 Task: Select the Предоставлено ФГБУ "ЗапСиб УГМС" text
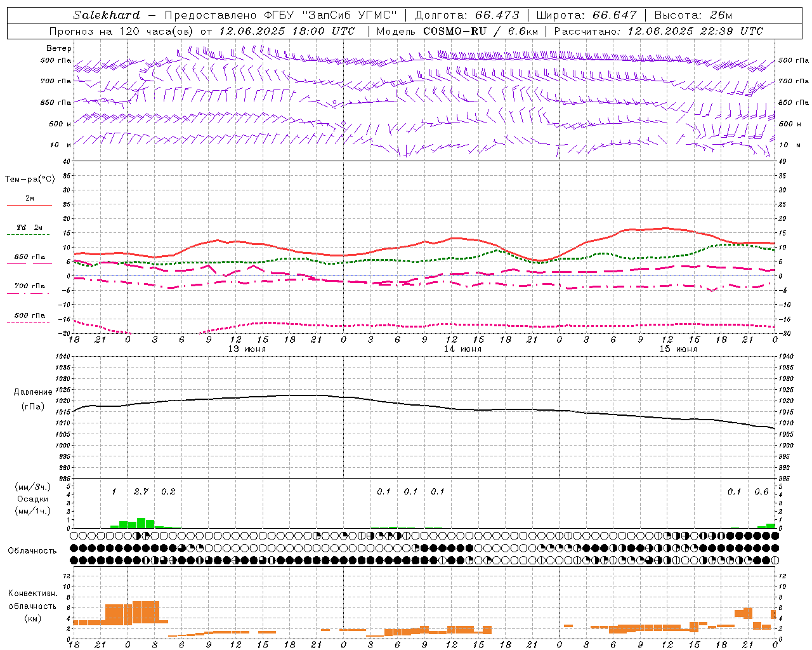click(x=280, y=15)
